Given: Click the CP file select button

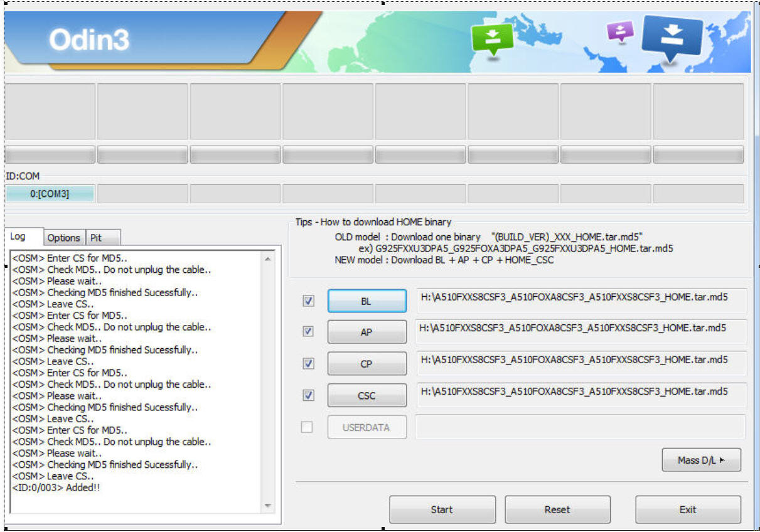Looking at the screenshot, I should pyautogui.click(x=367, y=364).
